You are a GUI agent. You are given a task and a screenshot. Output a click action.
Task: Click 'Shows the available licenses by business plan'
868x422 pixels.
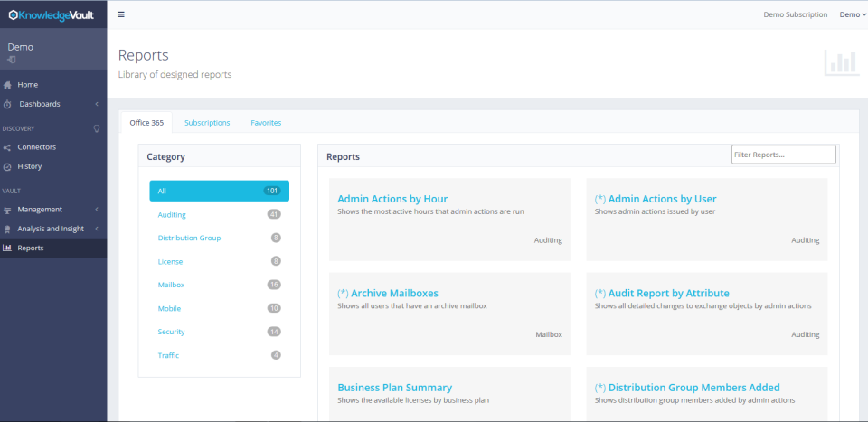click(413, 400)
